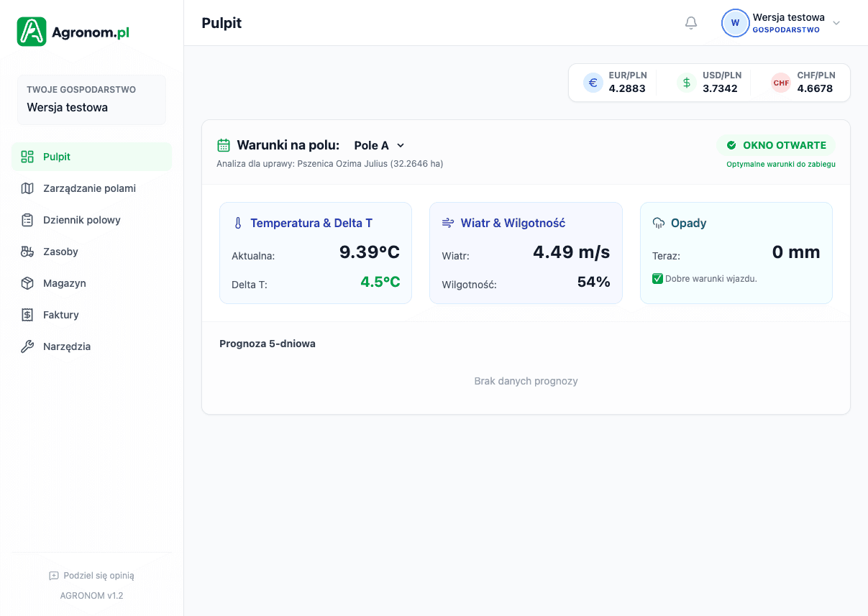Click the rain cloud icon in Opady card
This screenshot has height=616, width=868.
click(659, 223)
